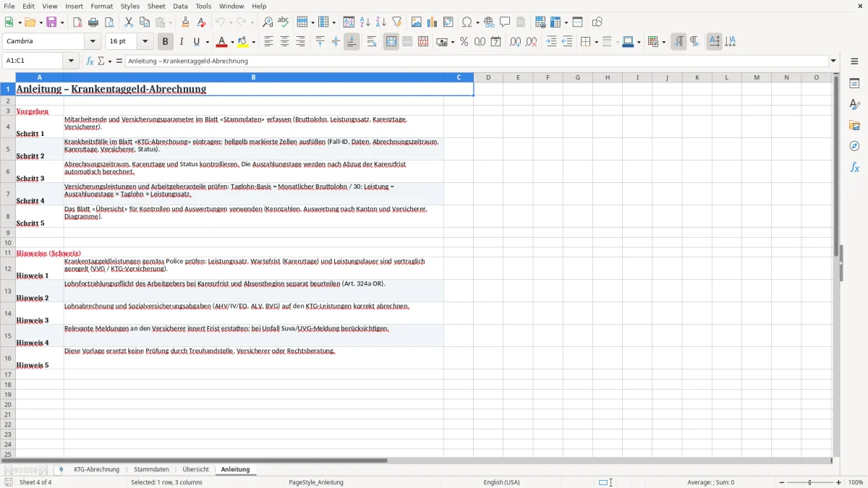The image size is (868, 488).
Task: Open background color dropdown arrow
Action: pos(253,42)
